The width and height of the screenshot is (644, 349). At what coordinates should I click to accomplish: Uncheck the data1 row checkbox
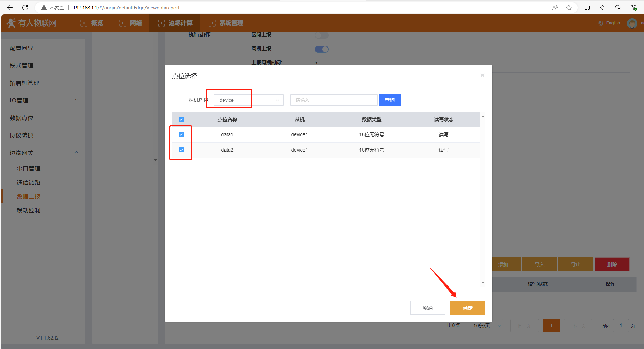coord(181,134)
